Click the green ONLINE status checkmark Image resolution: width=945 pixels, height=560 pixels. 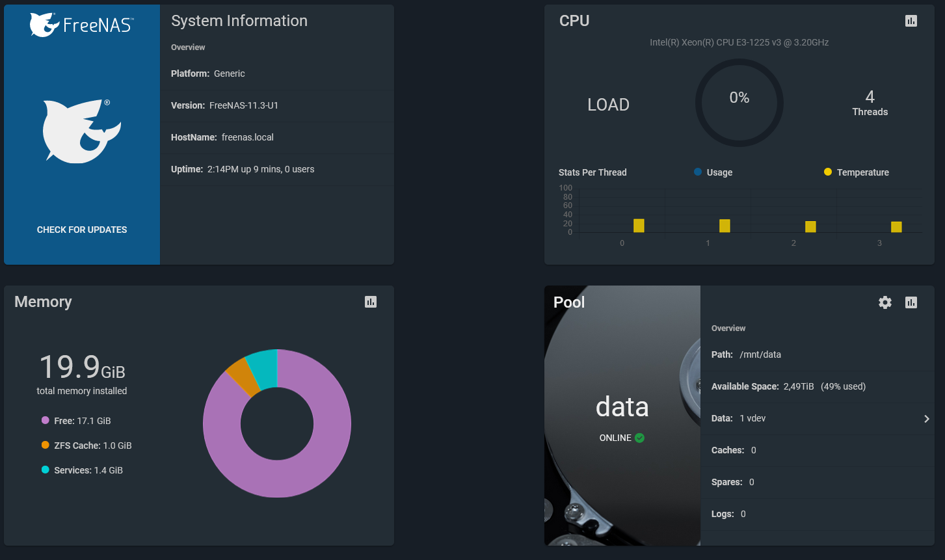(x=640, y=438)
